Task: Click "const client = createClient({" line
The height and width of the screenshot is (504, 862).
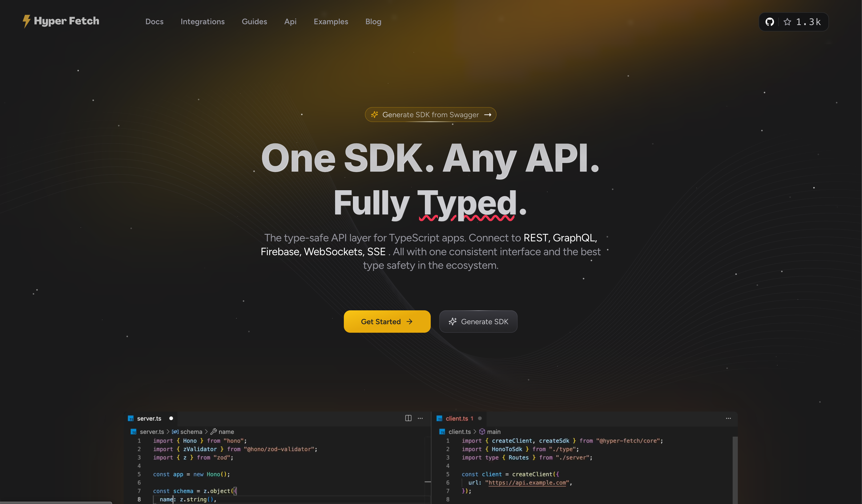Action: pyautogui.click(x=510, y=474)
